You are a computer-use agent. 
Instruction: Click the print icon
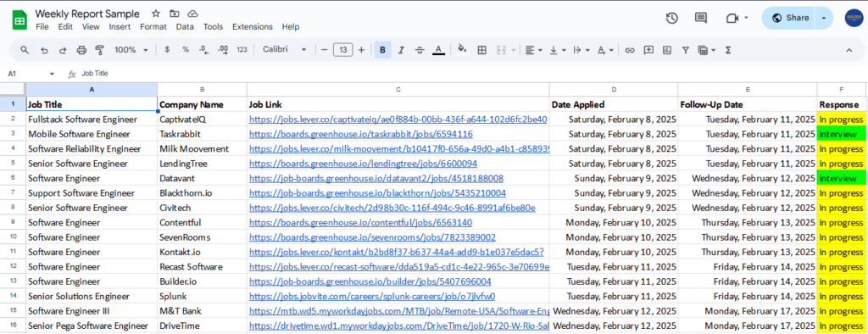(x=81, y=50)
